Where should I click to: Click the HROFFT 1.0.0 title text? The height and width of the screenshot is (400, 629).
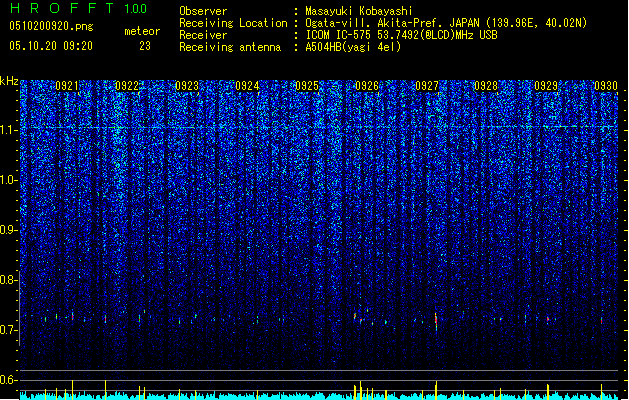78,8
